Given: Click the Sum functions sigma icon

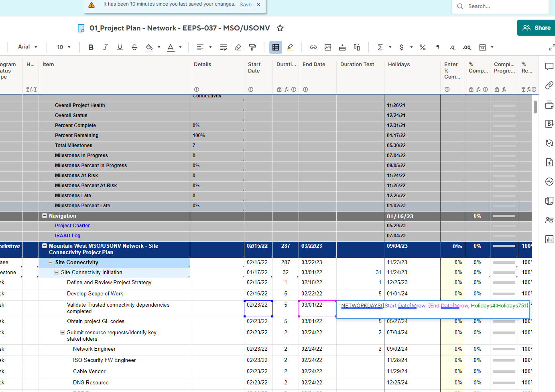Looking at the screenshot, I should click(x=380, y=47).
